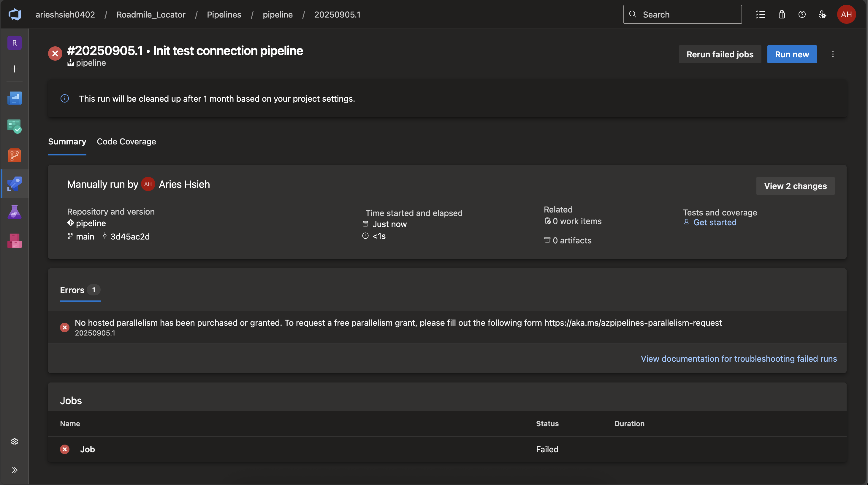
Task: Click the Azure DevOps logo
Action: pyautogui.click(x=15, y=15)
